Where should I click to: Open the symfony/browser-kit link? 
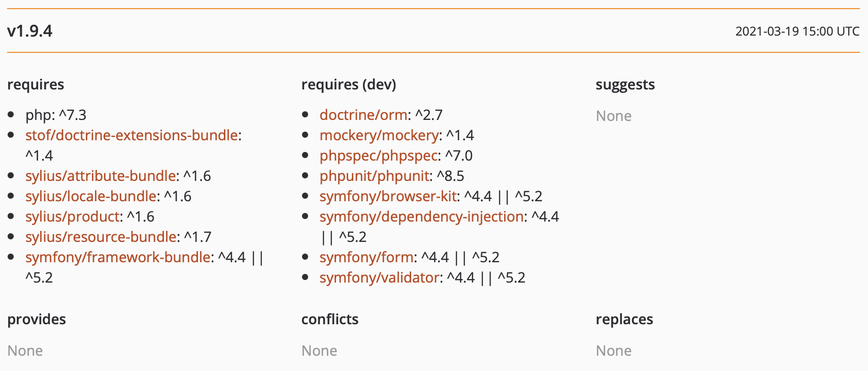click(388, 196)
